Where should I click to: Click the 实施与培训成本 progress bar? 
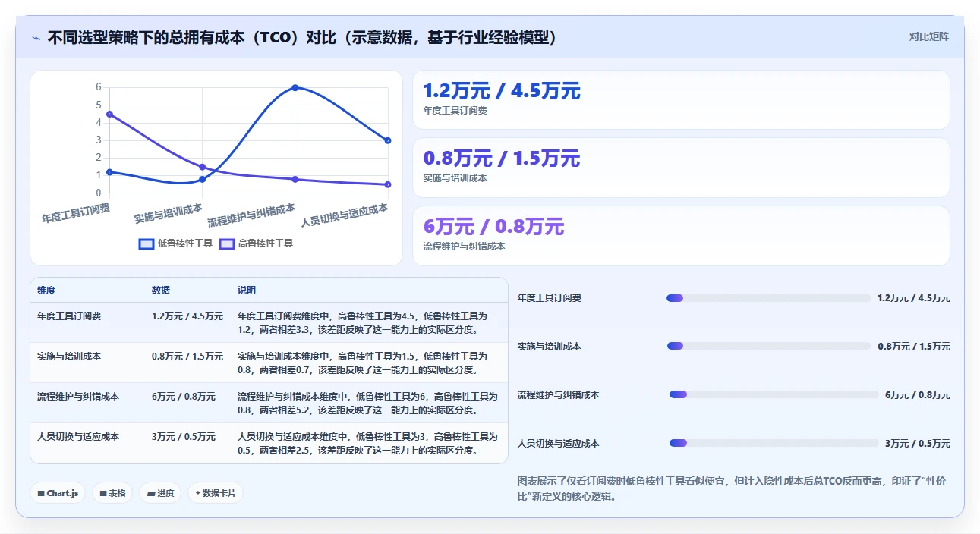click(x=770, y=346)
